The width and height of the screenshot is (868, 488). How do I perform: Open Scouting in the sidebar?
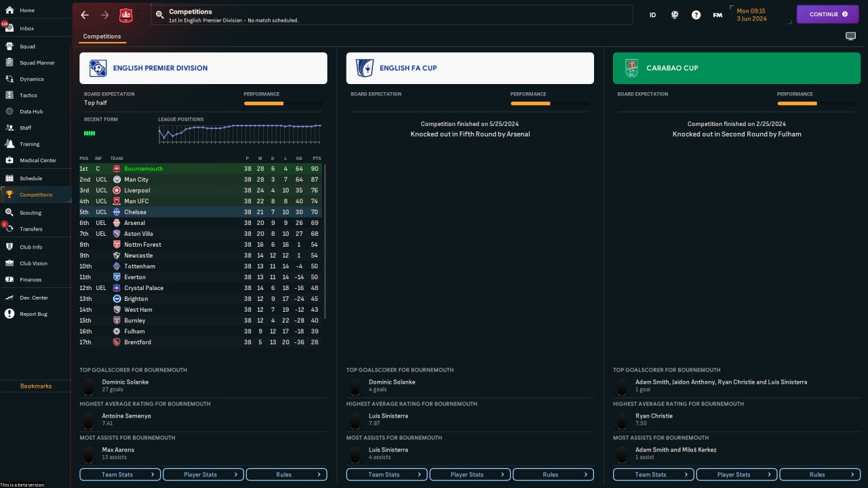31,213
